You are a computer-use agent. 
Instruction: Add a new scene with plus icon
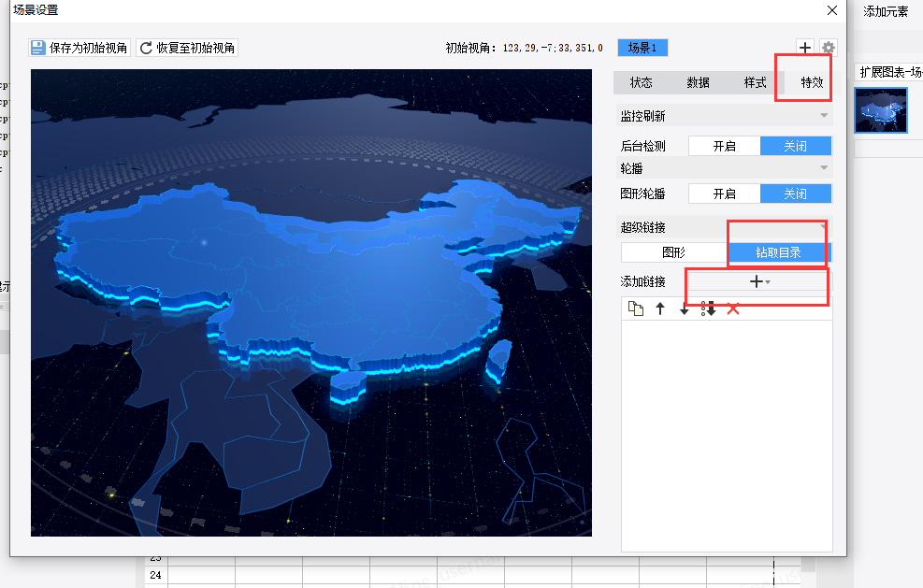(804, 47)
